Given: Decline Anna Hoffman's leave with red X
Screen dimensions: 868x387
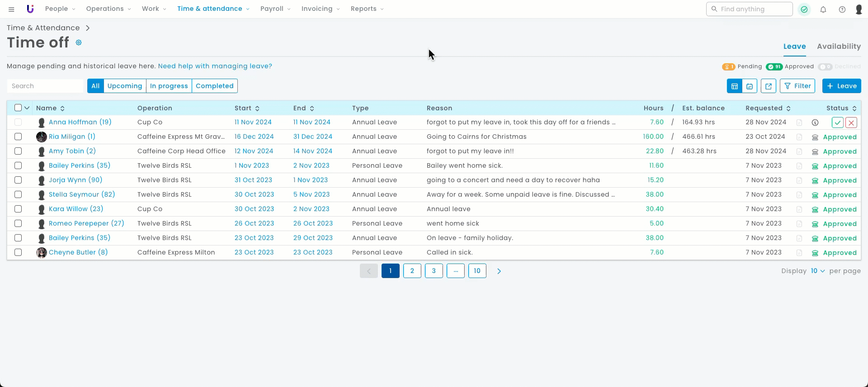Looking at the screenshot, I should 851,123.
